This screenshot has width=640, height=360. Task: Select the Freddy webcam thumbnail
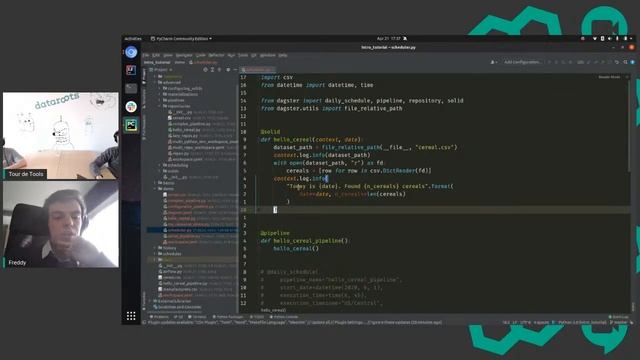[x=61, y=224]
